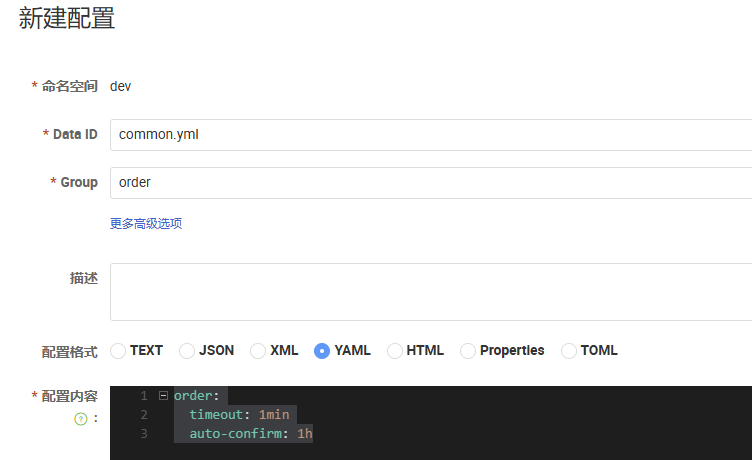
Task: Select the YAML format radio button
Action: tap(322, 351)
